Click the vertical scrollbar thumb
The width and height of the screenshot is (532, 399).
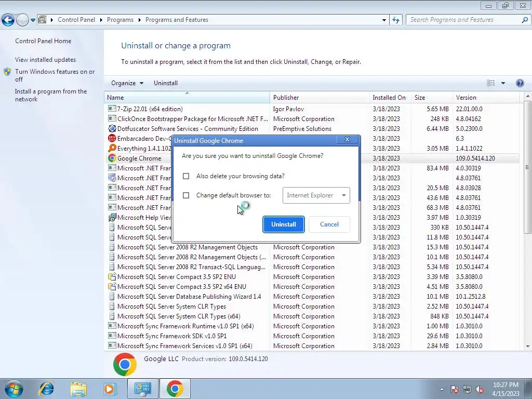(x=527, y=167)
